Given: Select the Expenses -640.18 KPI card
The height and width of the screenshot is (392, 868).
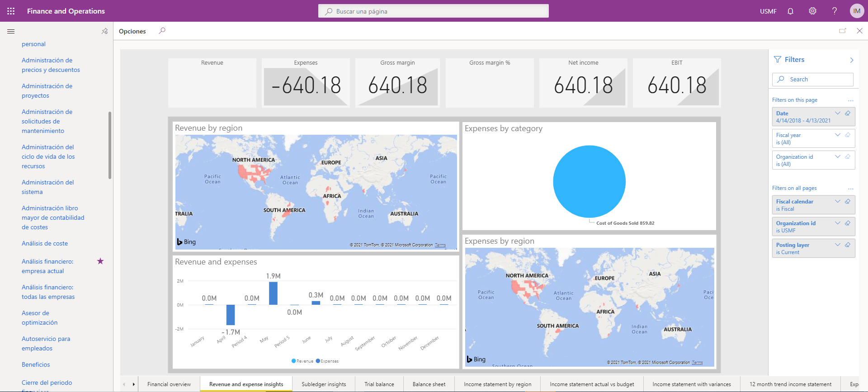Looking at the screenshot, I should [306, 83].
